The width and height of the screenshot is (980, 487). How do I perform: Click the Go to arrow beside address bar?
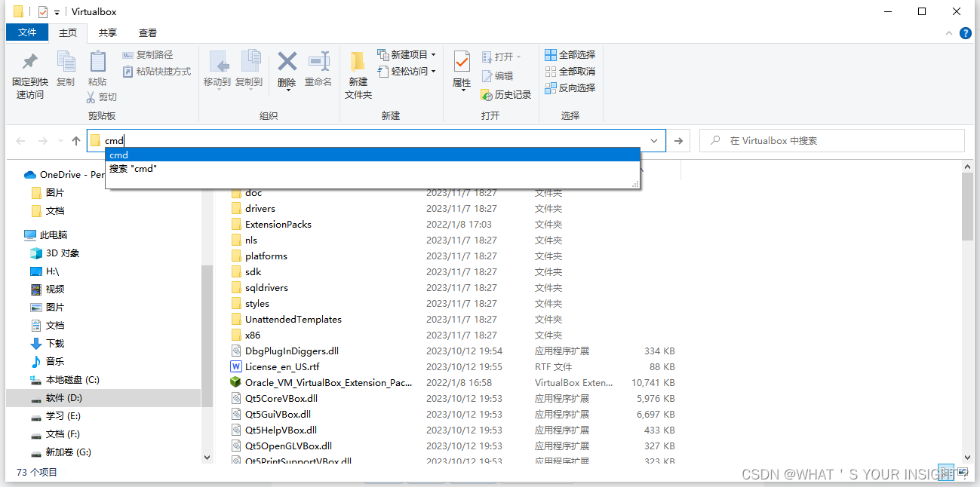[x=678, y=141]
